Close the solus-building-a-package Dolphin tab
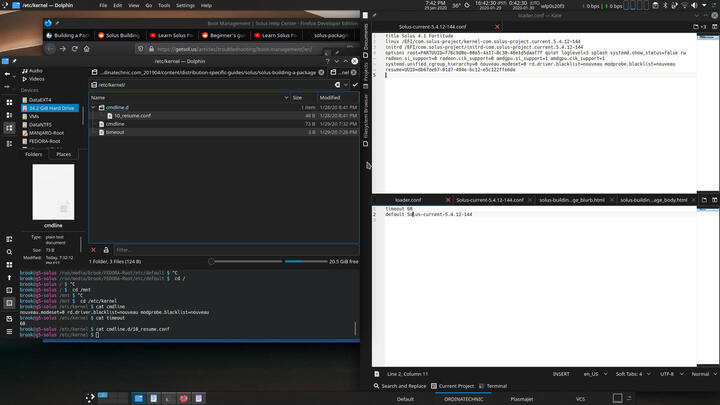 point(321,73)
